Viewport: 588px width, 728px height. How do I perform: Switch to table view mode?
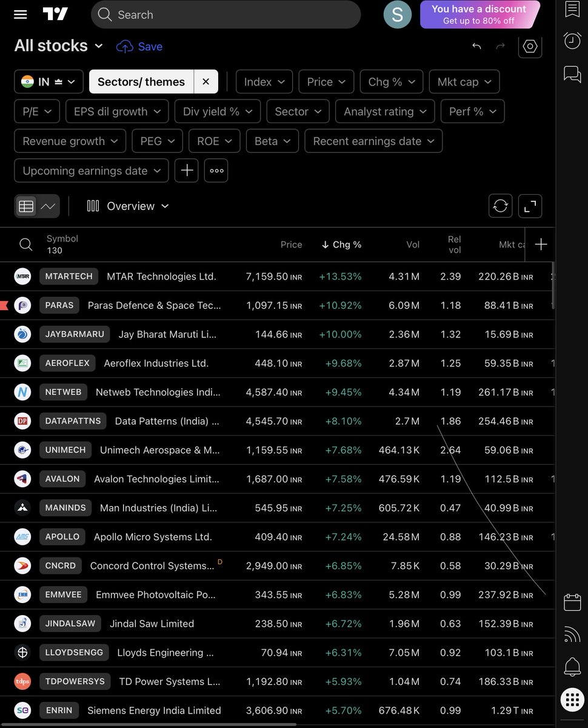[x=26, y=206]
